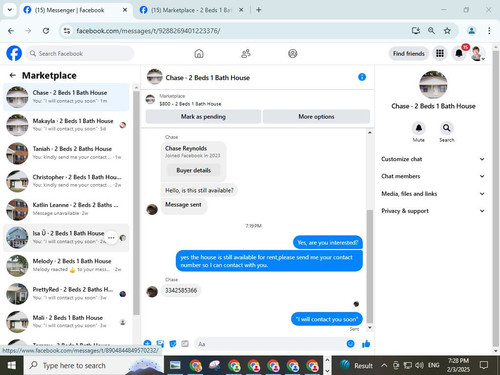Open the Facebook menu grid icon

click(440, 53)
